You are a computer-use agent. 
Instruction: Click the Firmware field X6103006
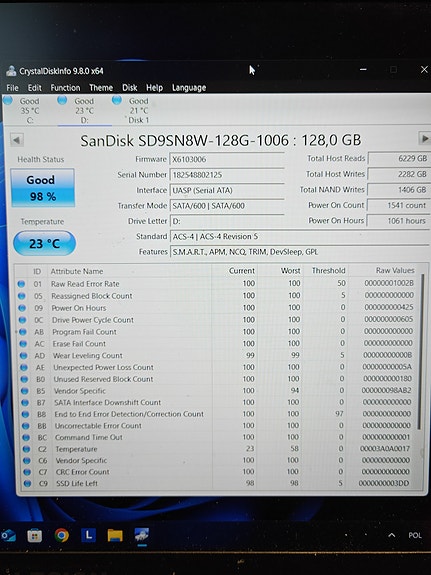[227, 159]
